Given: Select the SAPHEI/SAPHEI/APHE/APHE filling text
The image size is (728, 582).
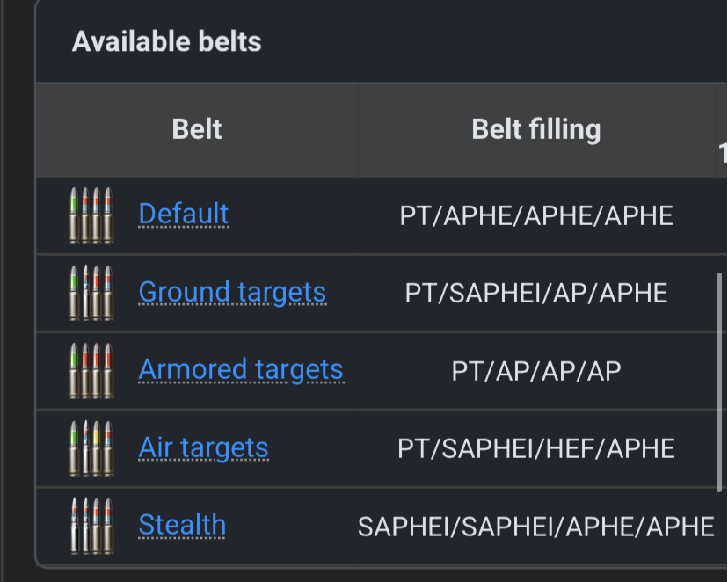Looking at the screenshot, I should click(x=536, y=526).
